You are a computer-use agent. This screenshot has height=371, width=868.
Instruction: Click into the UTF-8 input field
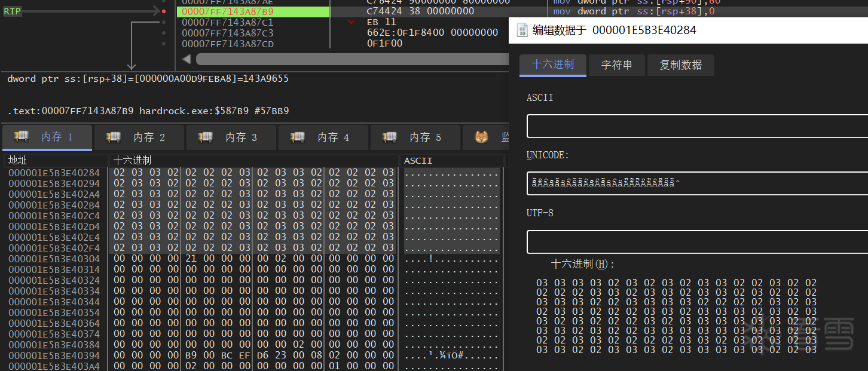pos(697,242)
